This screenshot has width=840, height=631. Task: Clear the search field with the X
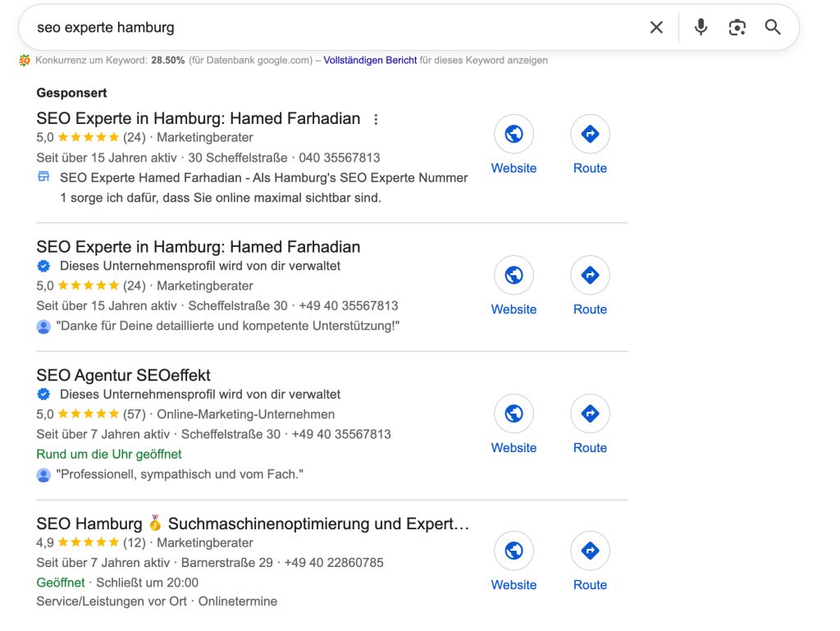[656, 27]
